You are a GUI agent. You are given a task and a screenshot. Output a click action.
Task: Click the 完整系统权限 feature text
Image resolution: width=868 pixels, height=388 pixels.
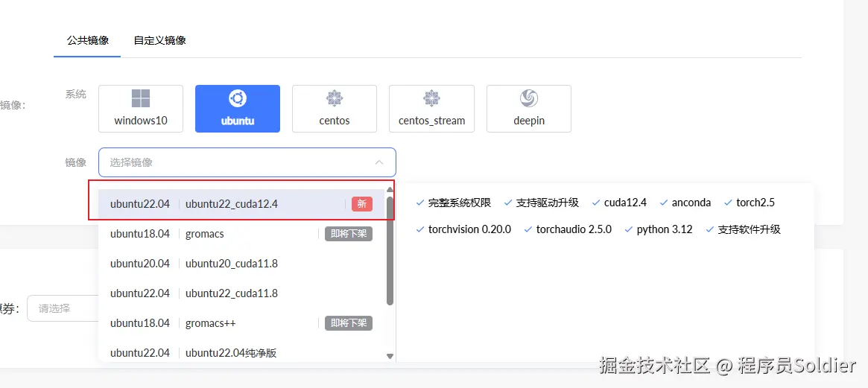[460, 203]
